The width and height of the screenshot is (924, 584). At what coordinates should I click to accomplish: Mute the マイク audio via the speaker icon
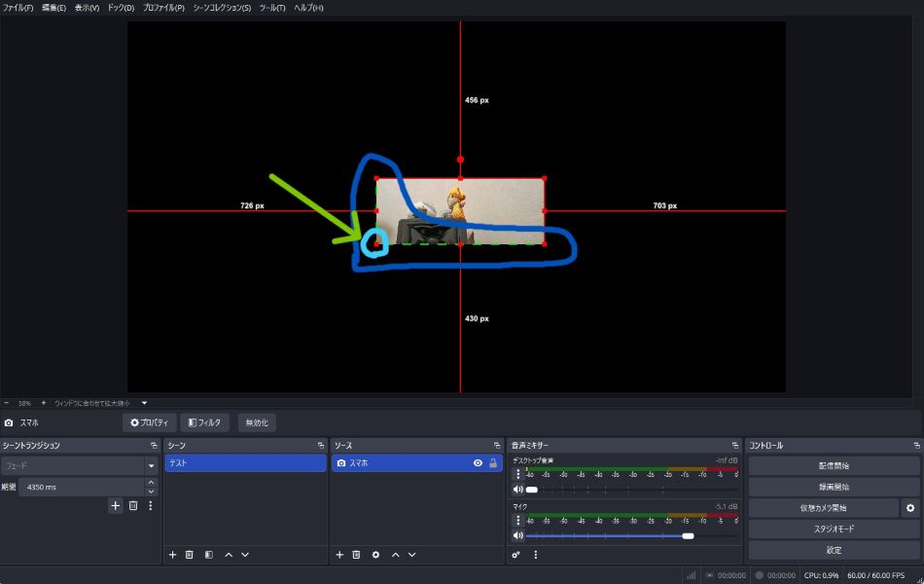pyautogui.click(x=517, y=535)
